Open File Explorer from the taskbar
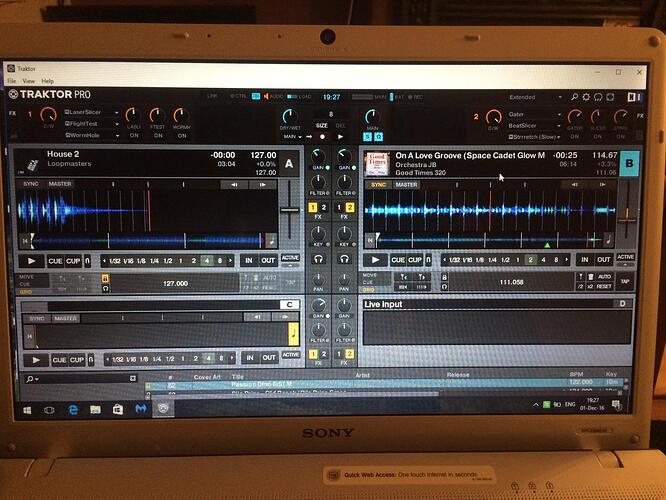Screen dimensions: 666x500 (95, 410)
